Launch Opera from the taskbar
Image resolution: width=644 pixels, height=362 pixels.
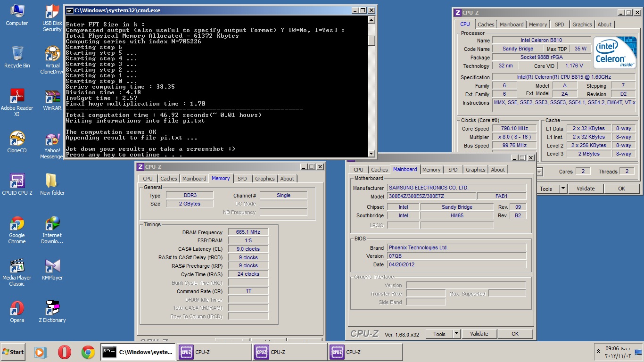(65, 352)
